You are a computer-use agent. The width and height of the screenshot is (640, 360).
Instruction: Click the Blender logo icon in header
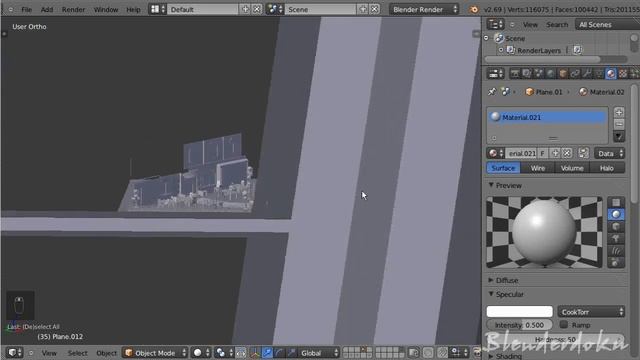tap(473, 9)
